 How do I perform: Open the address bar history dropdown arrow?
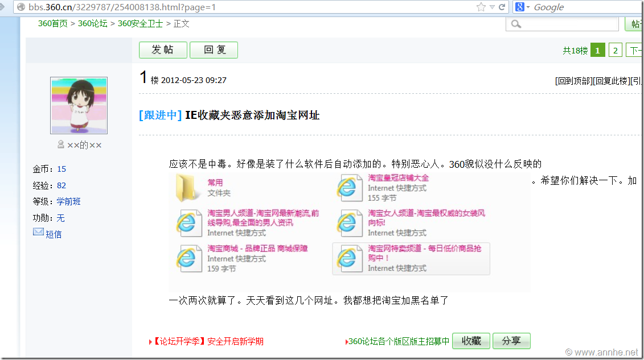pos(492,7)
